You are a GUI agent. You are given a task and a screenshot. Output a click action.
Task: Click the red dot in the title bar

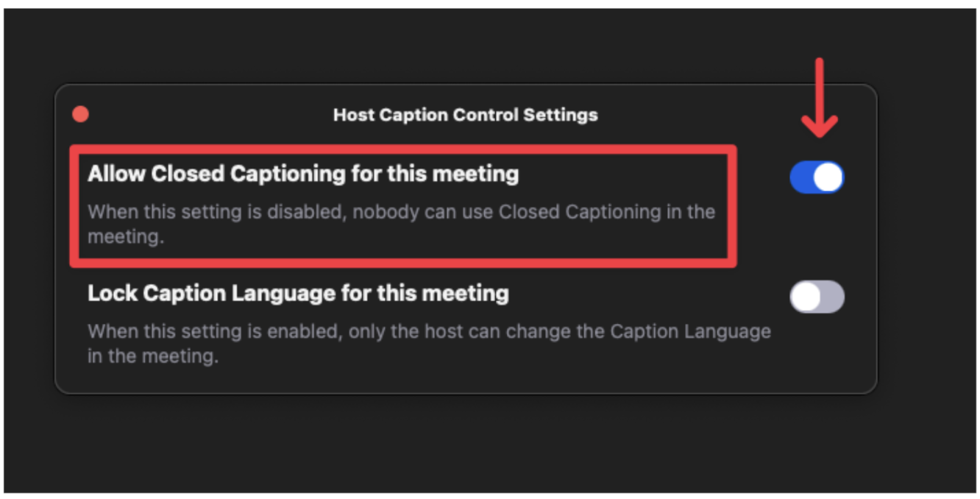click(x=81, y=114)
